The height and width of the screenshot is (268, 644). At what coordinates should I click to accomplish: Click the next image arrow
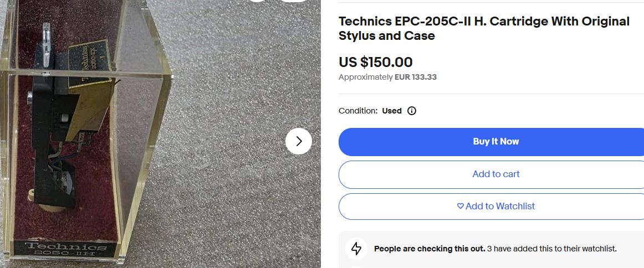pyautogui.click(x=299, y=141)
